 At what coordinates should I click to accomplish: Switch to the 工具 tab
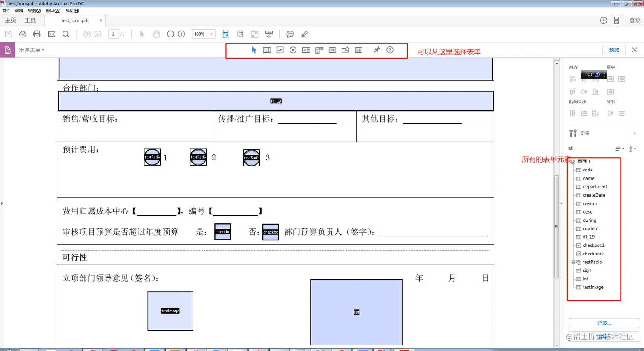(30, 20)
